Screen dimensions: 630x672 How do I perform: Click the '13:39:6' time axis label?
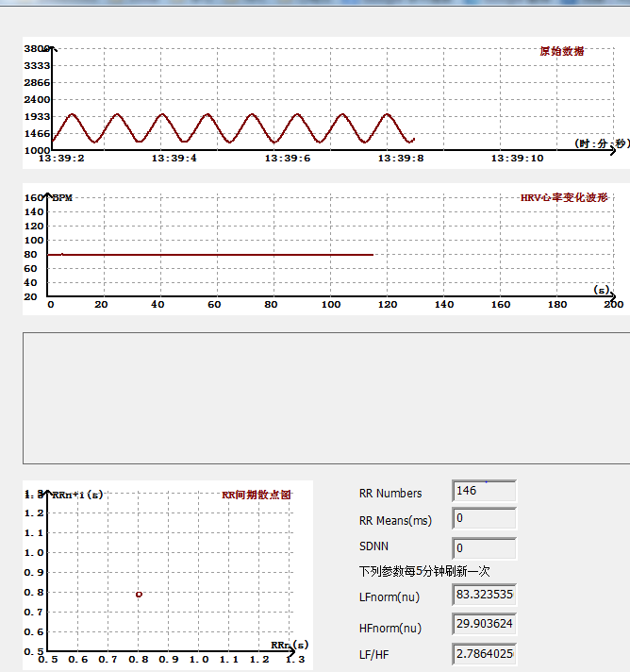(288, 159)
